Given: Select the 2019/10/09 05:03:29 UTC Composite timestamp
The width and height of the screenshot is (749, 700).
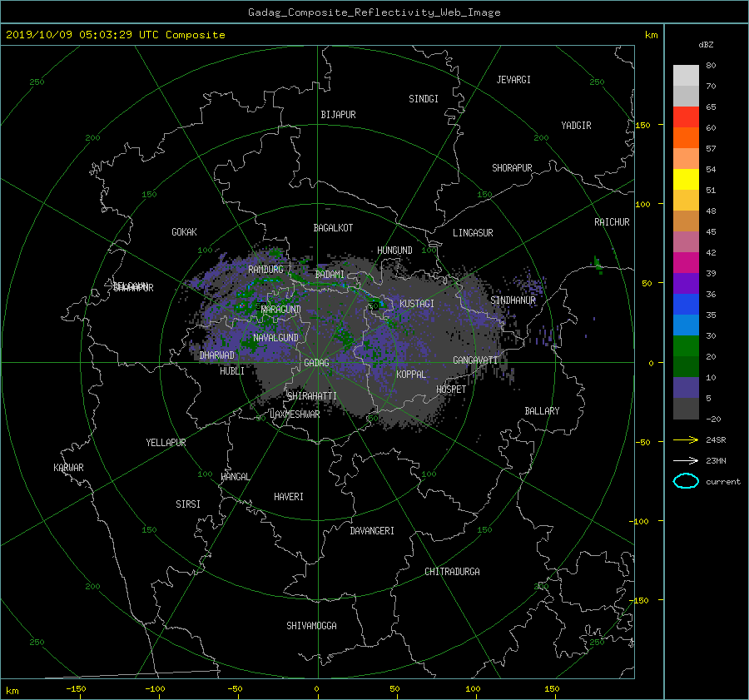Looking at the screenshot, I should click(115, 35).
